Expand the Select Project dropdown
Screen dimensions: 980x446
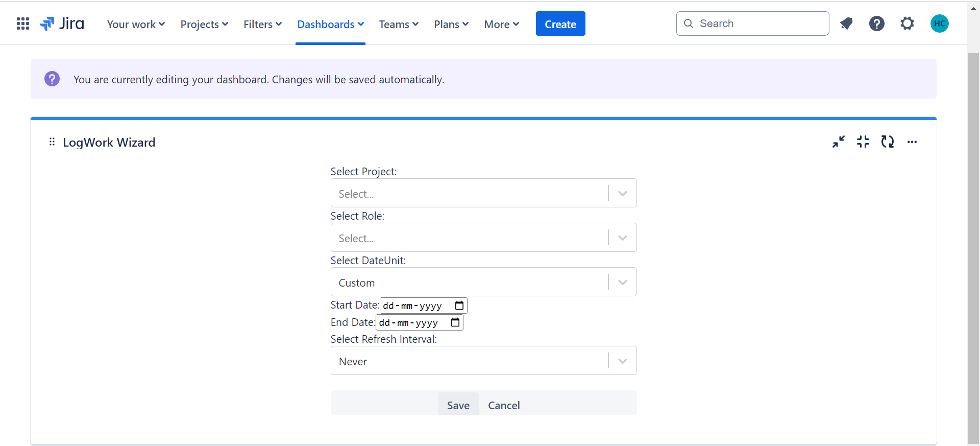point(622,193)
